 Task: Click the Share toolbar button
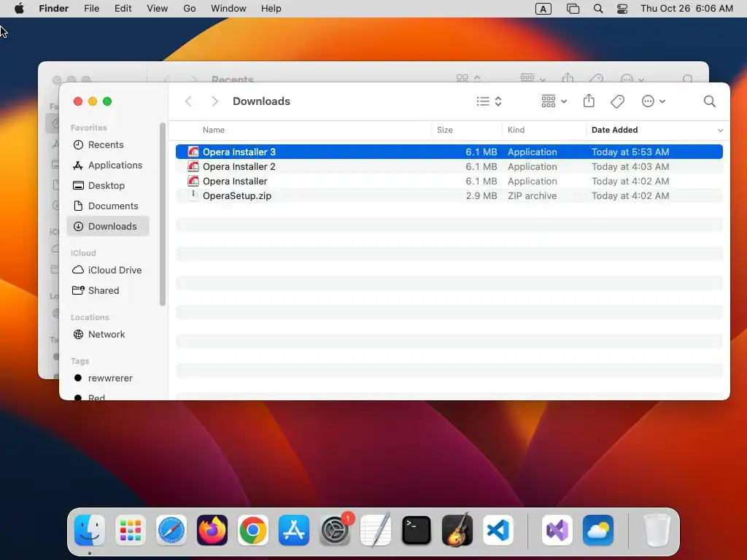pos(589,101)
